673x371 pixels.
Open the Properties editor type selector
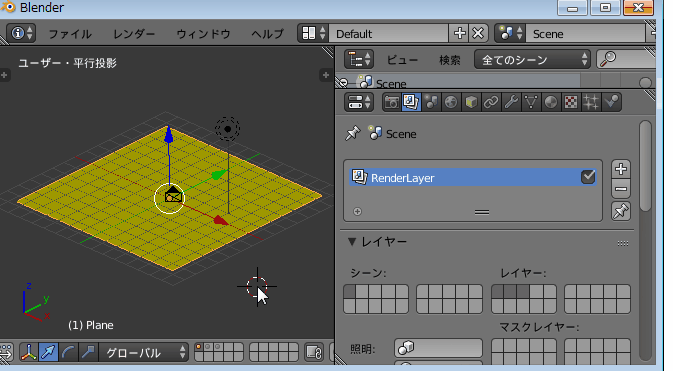(359, 102)
